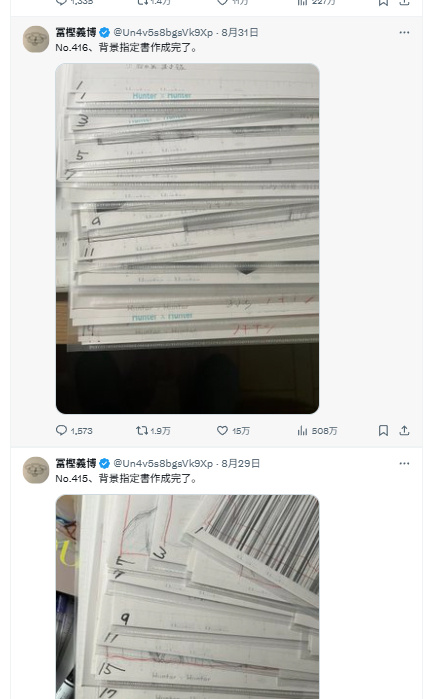Open the No.415、背景指定書作成完了 tweet text
Viewport: 426px width, 699px height.
(126, 478)
